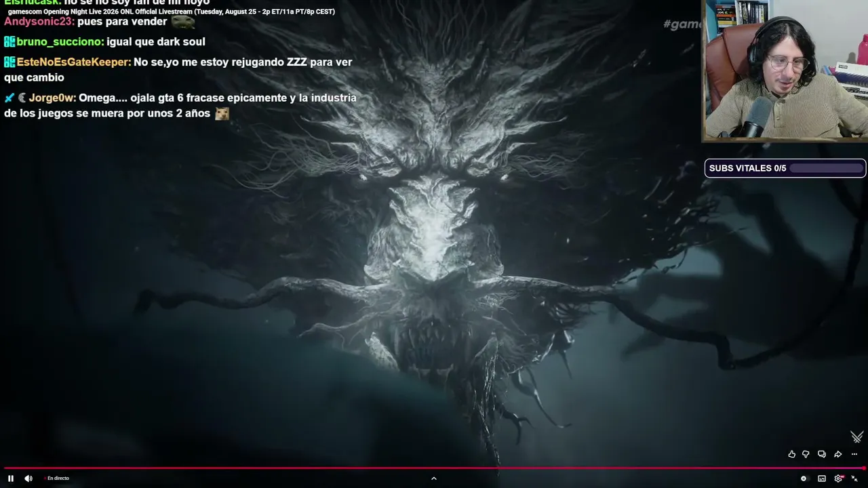Pause the live stream

11,479
